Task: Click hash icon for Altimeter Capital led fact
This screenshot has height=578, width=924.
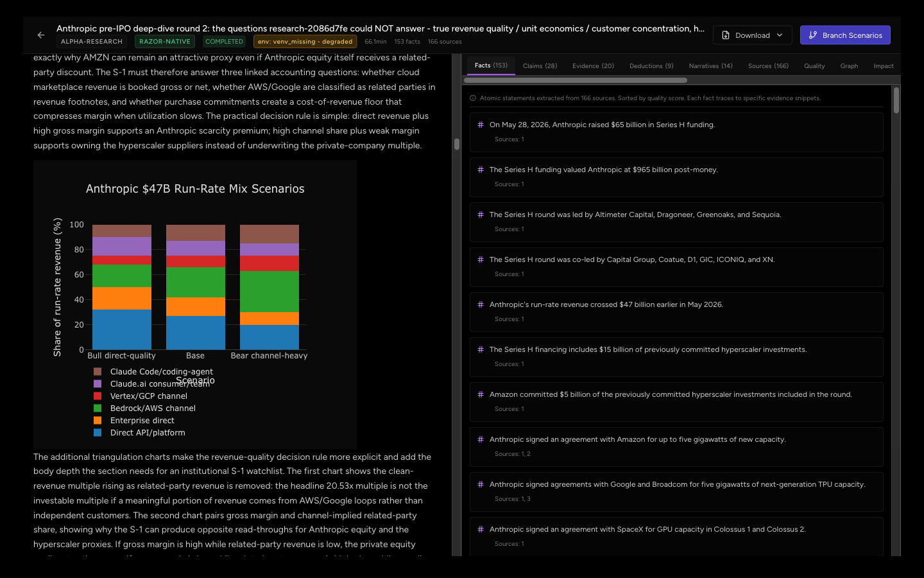Action: tap(481, 215)
